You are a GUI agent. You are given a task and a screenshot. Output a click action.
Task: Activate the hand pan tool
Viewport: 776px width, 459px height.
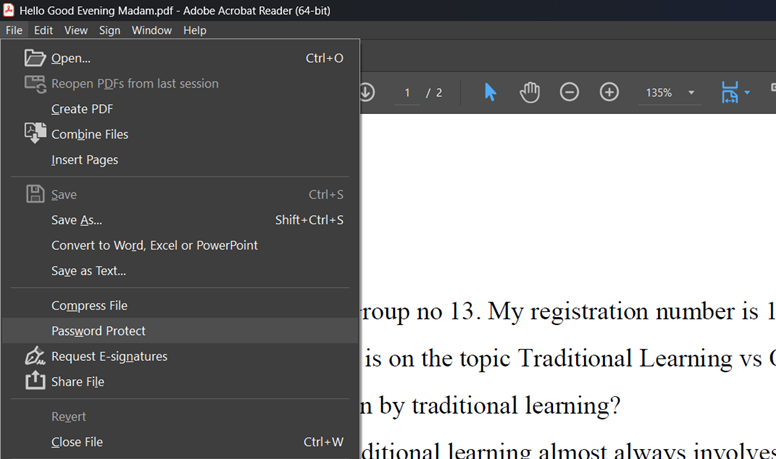(530, 92)
